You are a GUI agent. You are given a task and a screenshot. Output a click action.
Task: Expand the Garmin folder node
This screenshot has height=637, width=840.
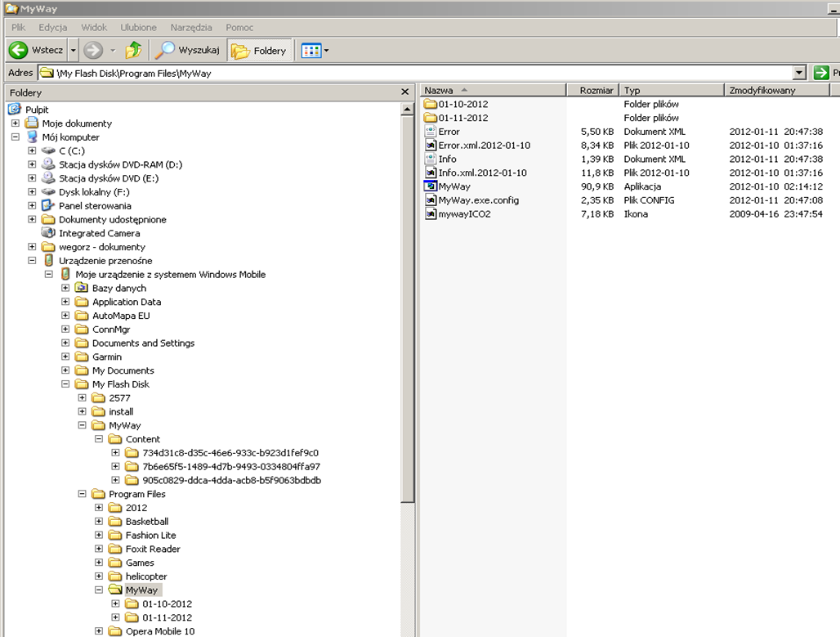tap(65, 357)
